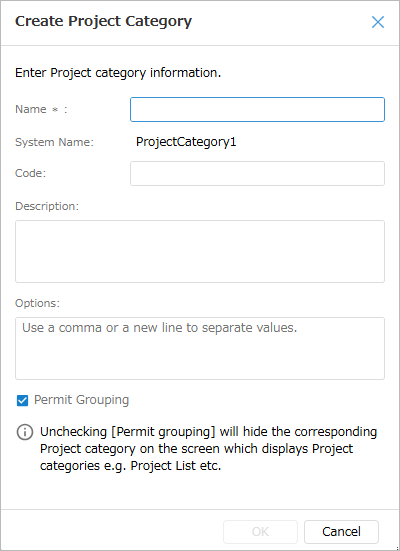The width and height of the screenshot is (400, 551).
Task: Click the Enter Project category information text
Action: coord(118,73)
